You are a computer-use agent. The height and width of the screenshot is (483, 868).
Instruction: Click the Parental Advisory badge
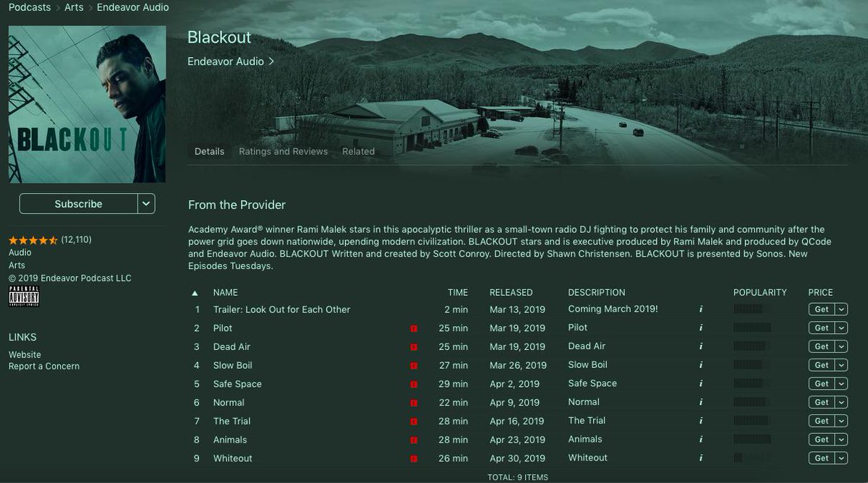[x=24, y=296]
